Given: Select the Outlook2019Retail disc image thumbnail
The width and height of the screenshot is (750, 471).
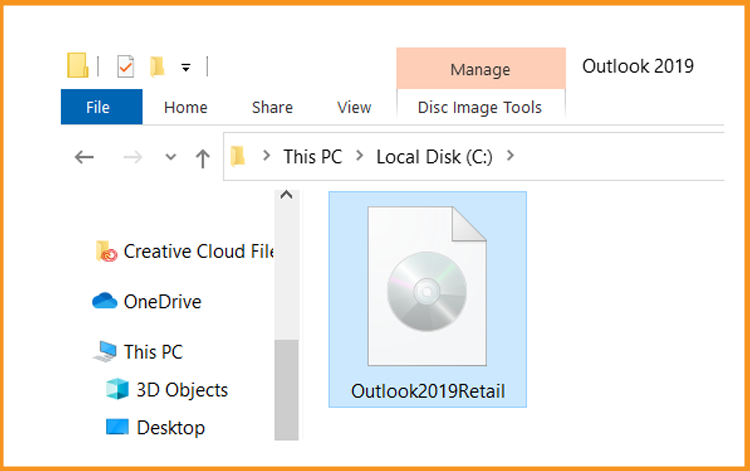Looking at the screenshot, I should pyautogui.click(x=427, y=286).
